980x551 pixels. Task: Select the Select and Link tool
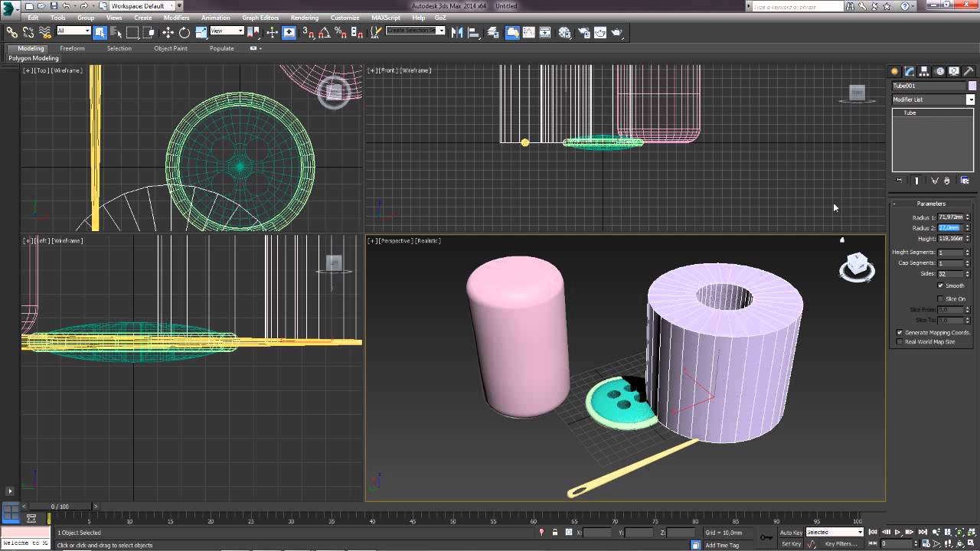tap(11, 32)
